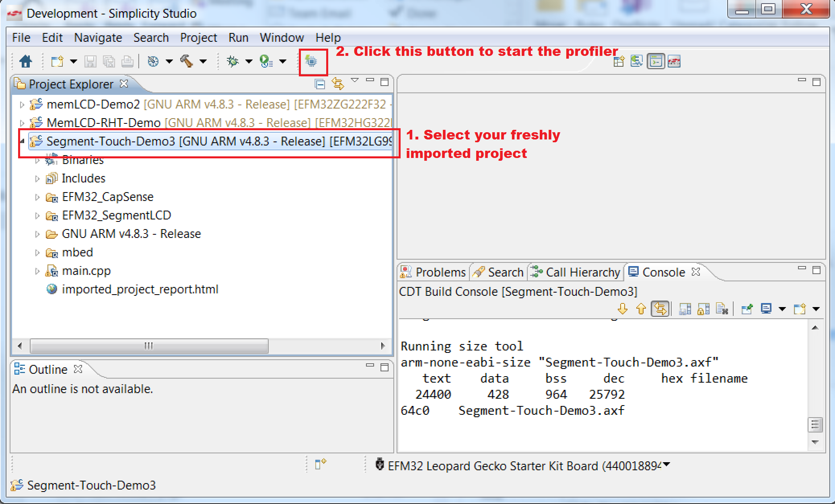Viewport: 835px width, 504px height.
Task: Open the device selection dropdown for EFM32 board
Action: 666,465
